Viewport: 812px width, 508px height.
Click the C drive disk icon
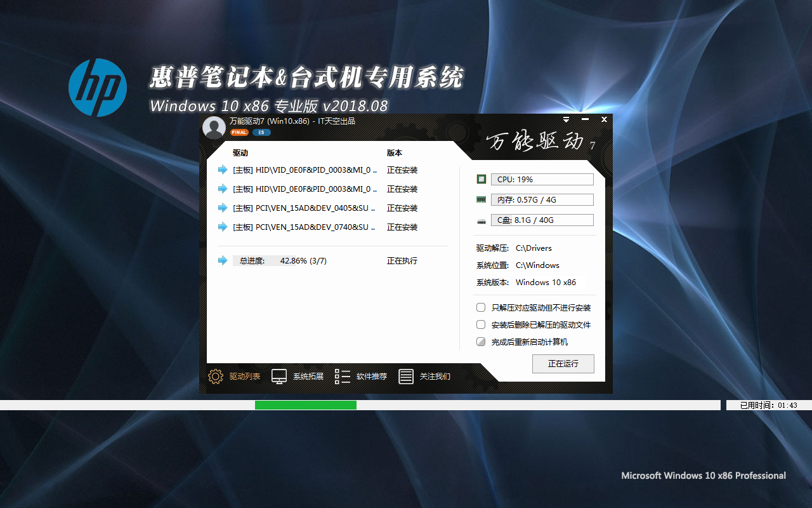pos(481,220)
